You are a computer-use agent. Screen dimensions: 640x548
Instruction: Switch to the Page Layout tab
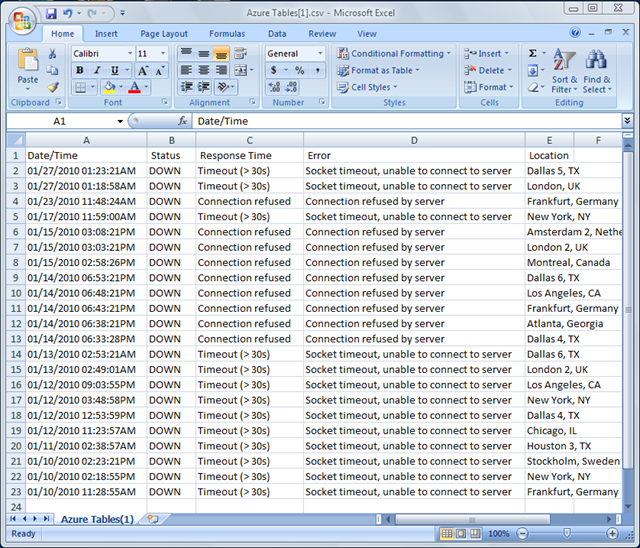[x=164, y=33]
